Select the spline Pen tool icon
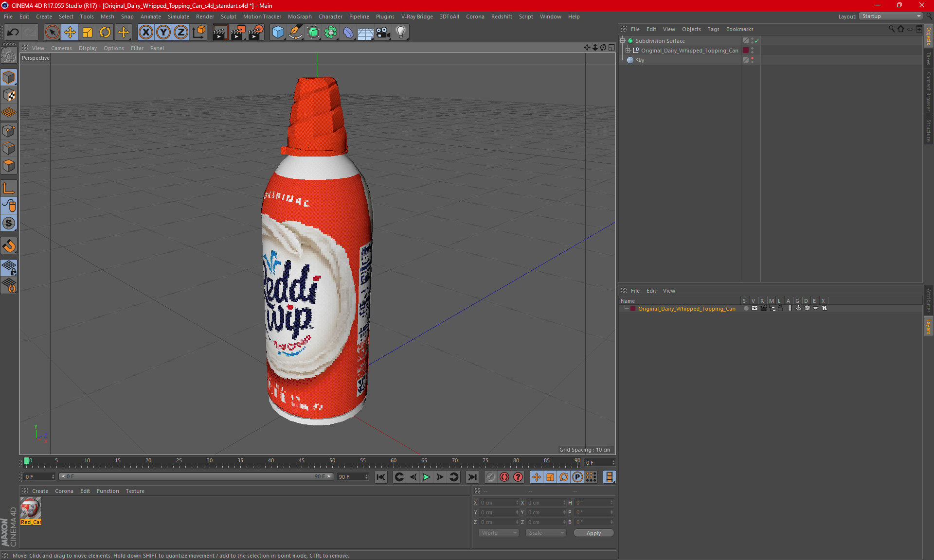The width and height of the screenshot is (934, 560). click(x=295, y=33)
